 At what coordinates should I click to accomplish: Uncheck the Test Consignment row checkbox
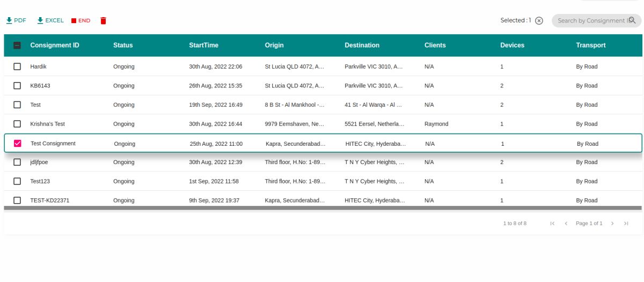tap(18, 144)
